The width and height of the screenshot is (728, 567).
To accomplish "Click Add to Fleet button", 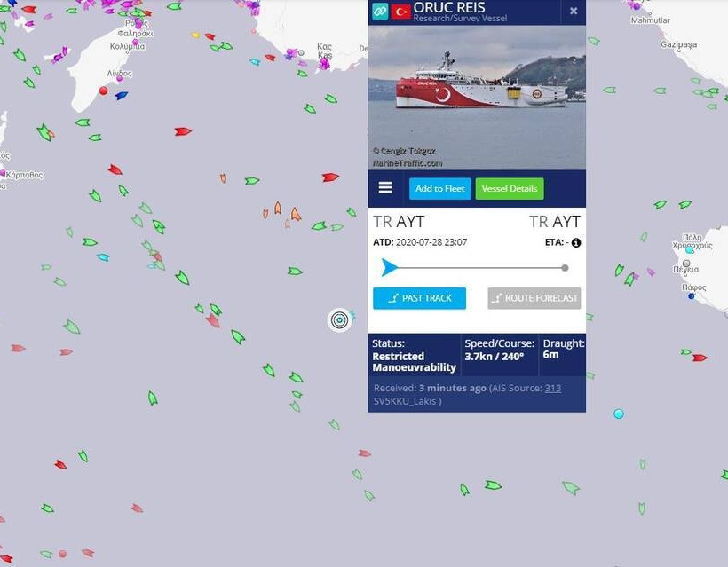I will pyautogui.click(x=439, y=189).
